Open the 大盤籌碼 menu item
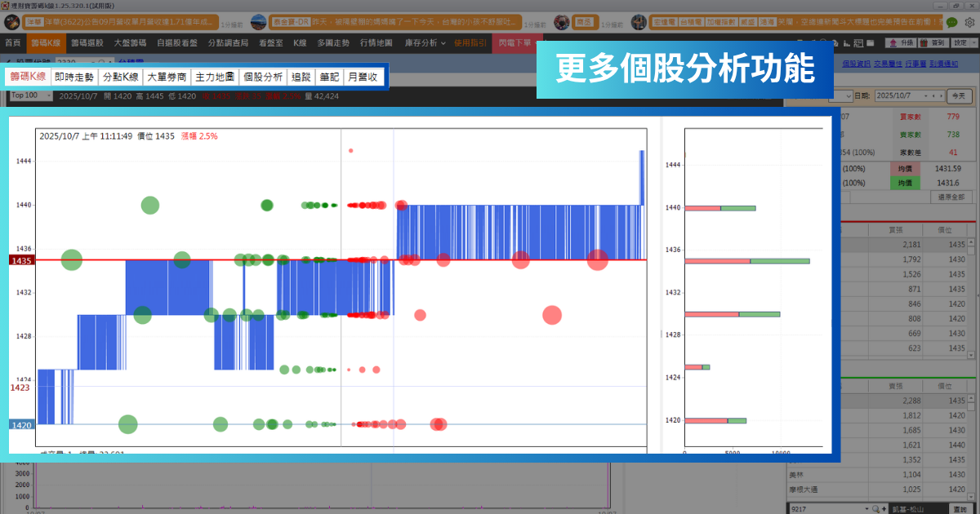Image resolution: width=980 pixels, height=514 pixels. [131, 42]
